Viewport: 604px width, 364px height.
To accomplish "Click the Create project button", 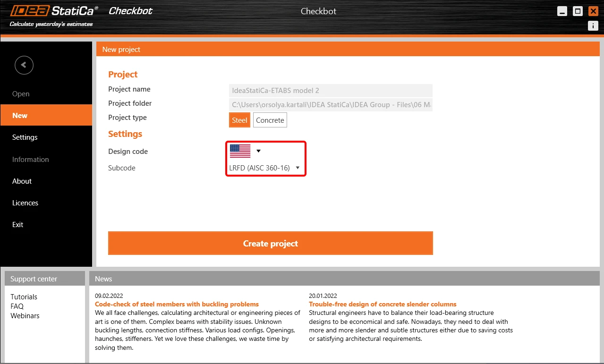I will point(271,243).
